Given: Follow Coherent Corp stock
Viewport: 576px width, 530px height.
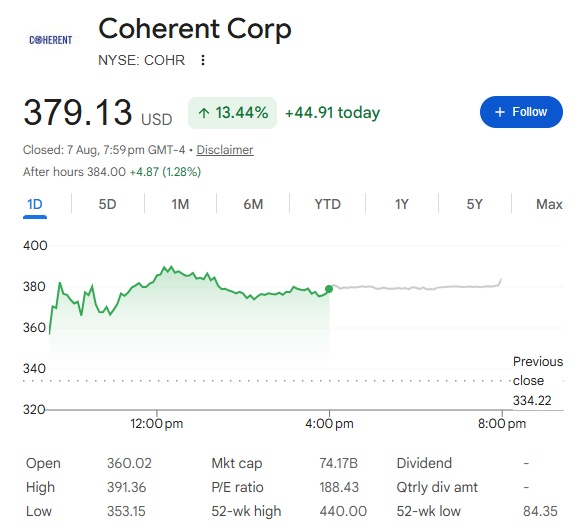Looking at the screenshot, I should coord(521,112).
